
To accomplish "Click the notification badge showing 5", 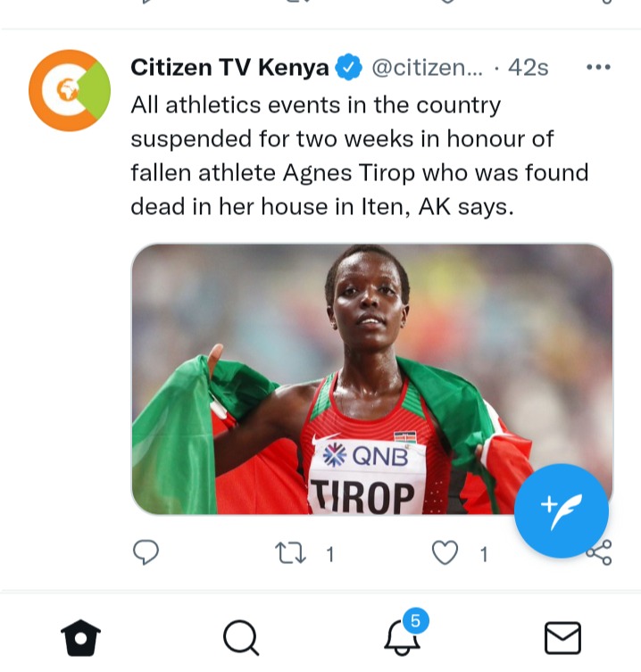I will [x=415, y=620].
